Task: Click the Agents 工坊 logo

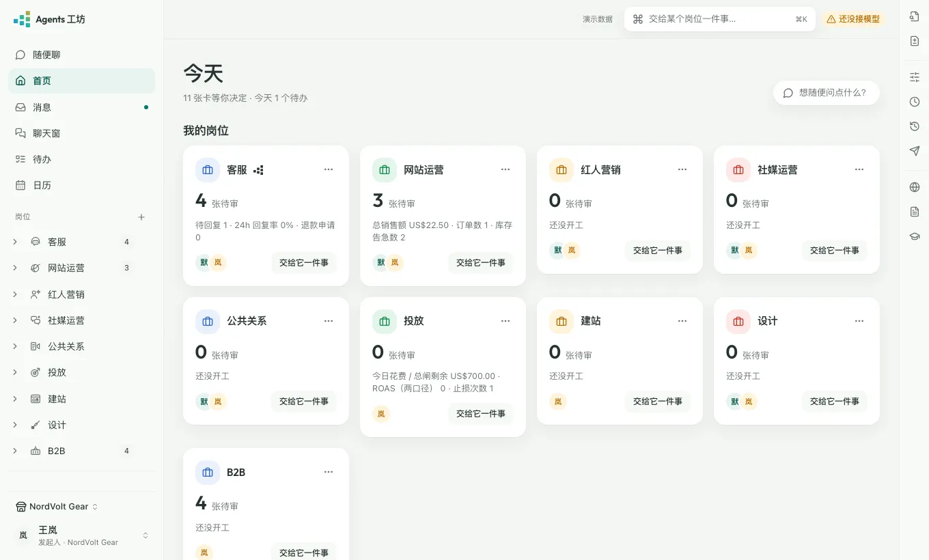Action: (49, 19)
